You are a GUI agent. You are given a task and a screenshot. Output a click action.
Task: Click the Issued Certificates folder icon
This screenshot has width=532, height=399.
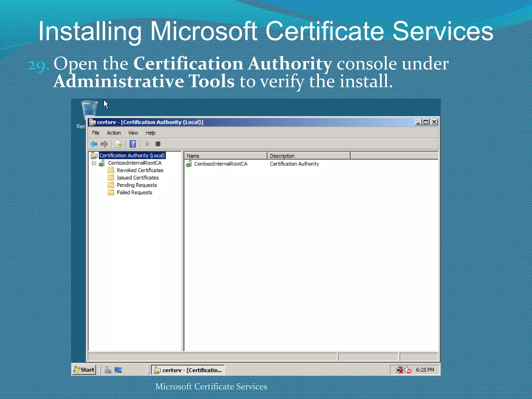[111, 177]
